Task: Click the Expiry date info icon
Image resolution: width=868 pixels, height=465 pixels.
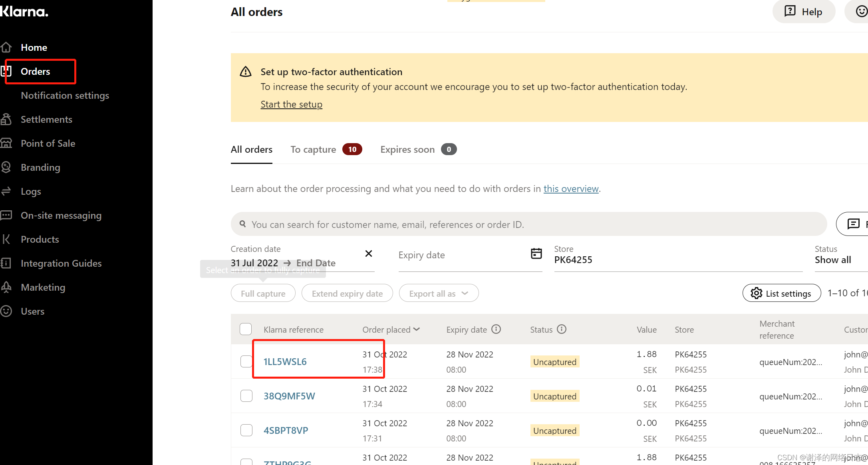Action: 496,329
